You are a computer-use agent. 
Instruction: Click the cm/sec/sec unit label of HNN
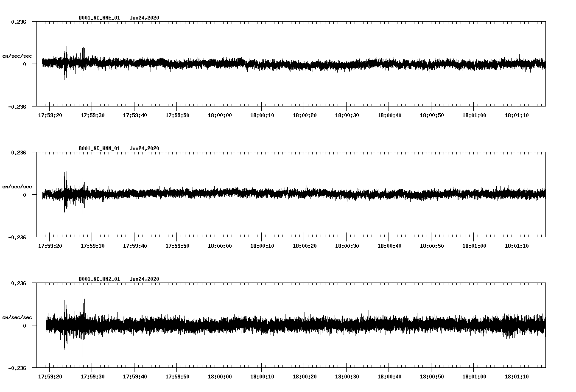pos(17,187)
